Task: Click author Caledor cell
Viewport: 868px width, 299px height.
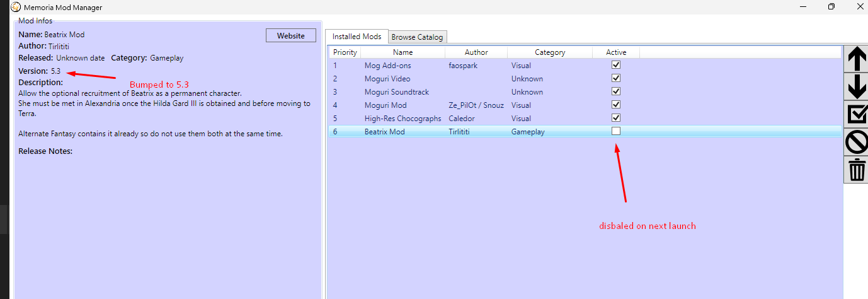Action: pyautogui.click(x=461, y=119)
